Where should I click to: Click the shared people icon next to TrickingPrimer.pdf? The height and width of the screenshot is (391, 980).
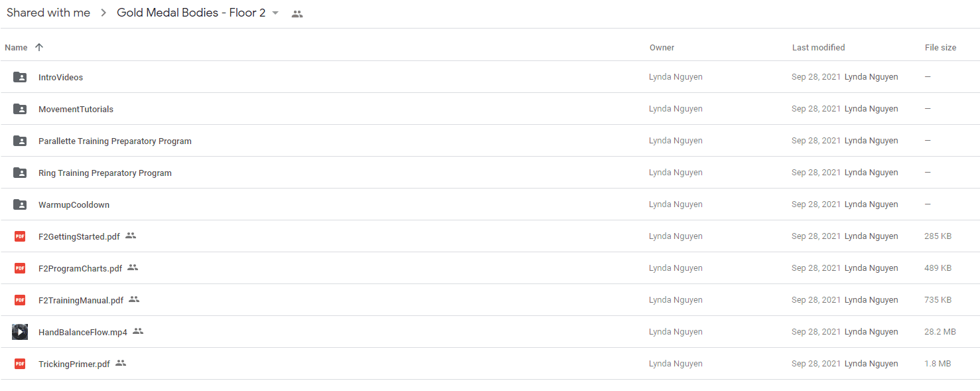tap(121, 363)
